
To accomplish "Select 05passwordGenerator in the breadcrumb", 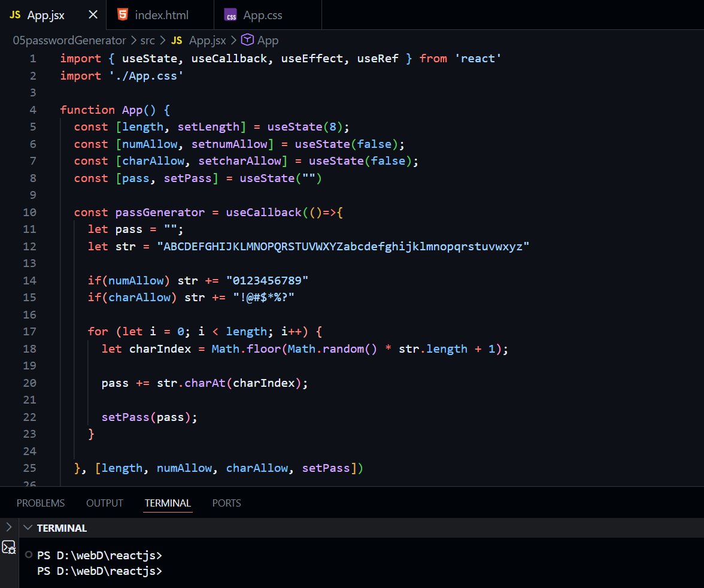I will (69, 41).
